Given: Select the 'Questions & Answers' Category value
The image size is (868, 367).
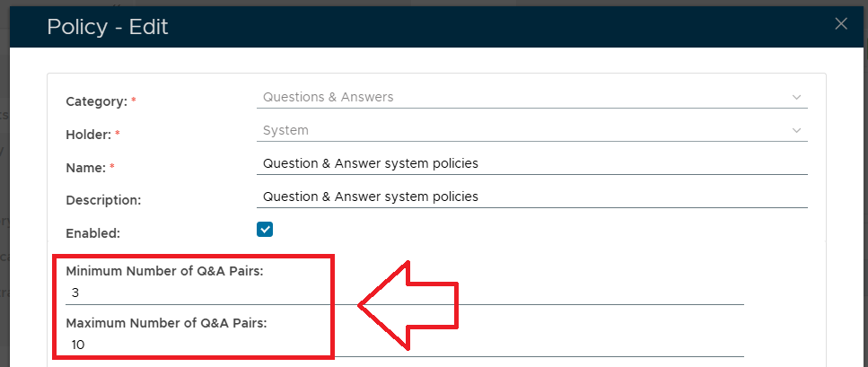Looking at the screenshot, I should click(328, 97).
